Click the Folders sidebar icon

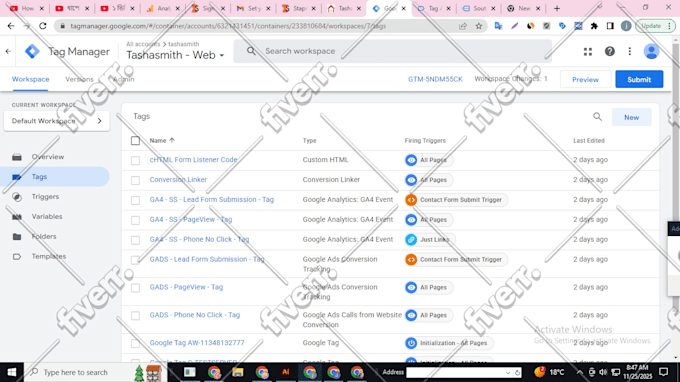(17, 237)
